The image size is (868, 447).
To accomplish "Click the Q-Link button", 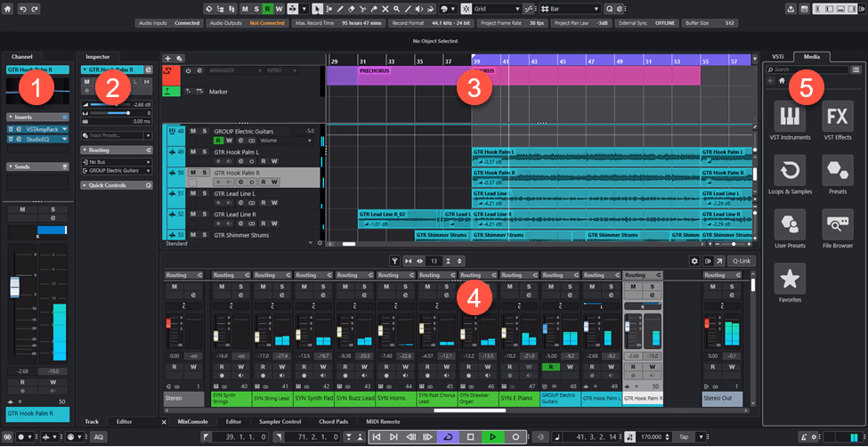I will click(x=742, y=261).
